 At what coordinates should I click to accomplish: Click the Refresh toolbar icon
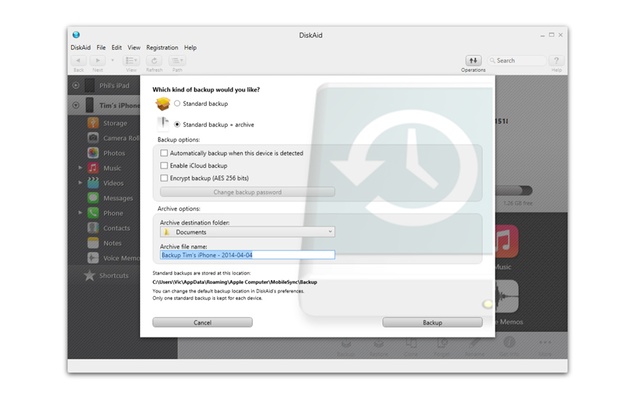[x=154, y=60]
